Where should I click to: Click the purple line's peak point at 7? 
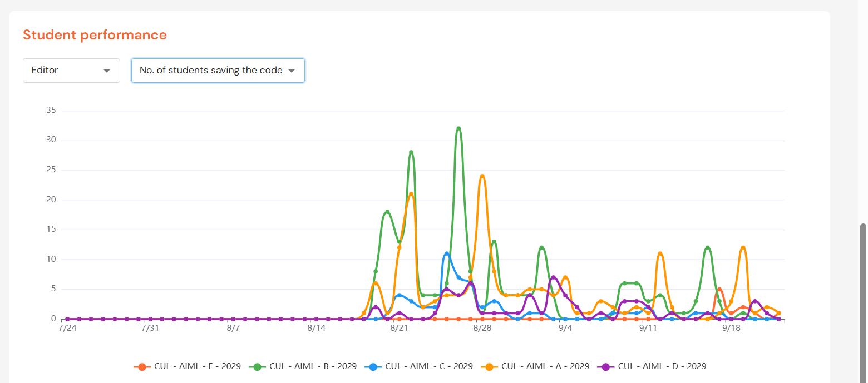click(x=553, y=277)
